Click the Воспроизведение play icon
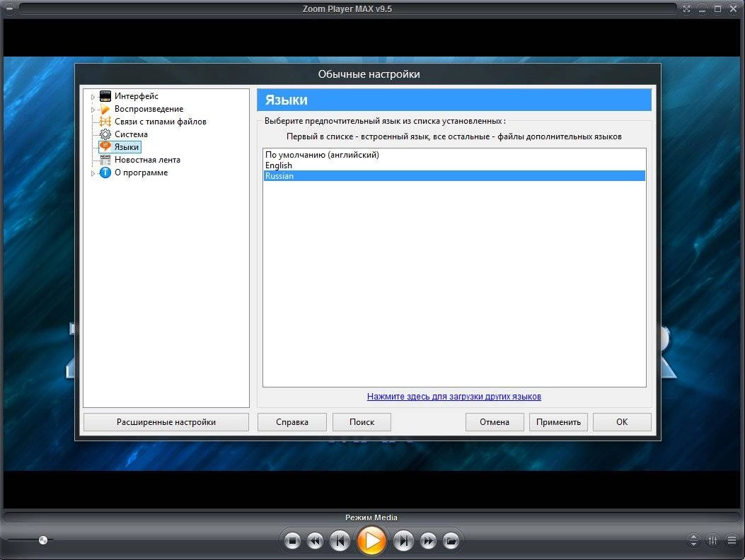The height and width of the screenshot is (560, 745). click(x=105, y=110)
